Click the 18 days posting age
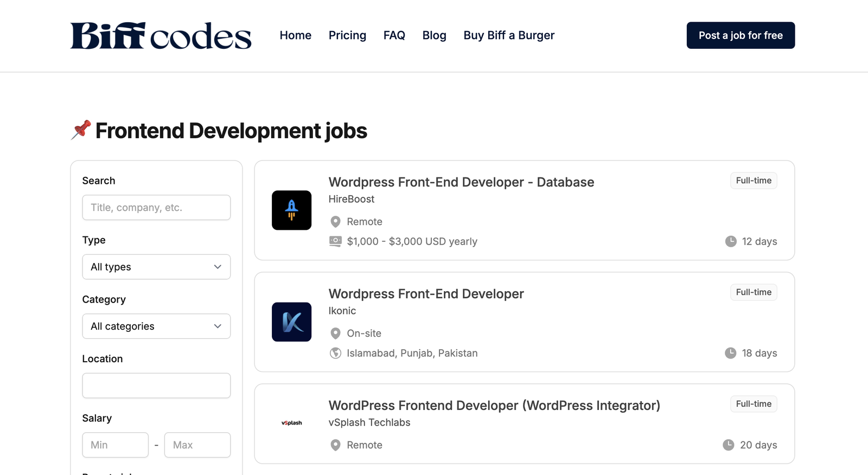The width and height of the screenshot is (868, 475). click(759, 353)
